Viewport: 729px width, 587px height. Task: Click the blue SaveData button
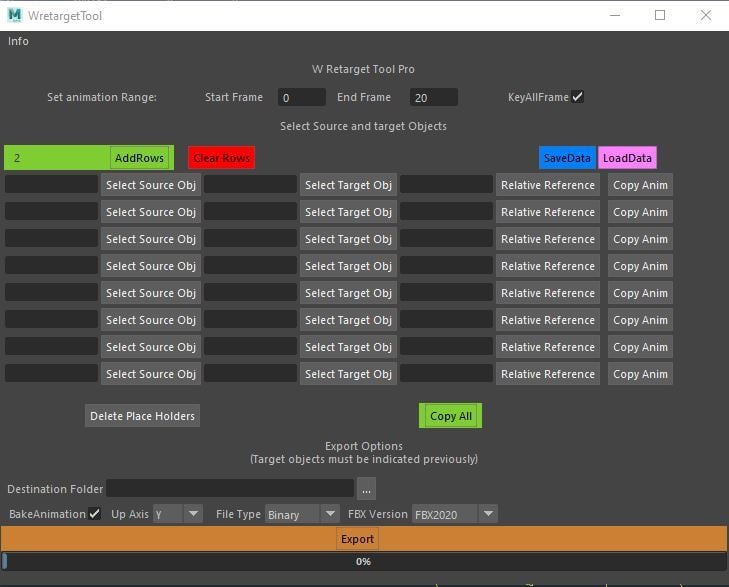(x=567, y=158)
